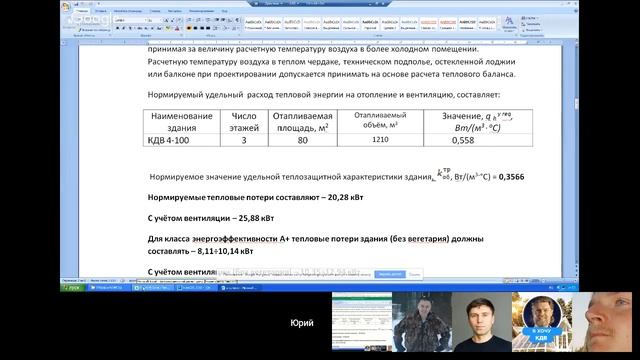Apply the Строгий style from the gallery
This screenshot has width=640, height=360.
(370, 24)
